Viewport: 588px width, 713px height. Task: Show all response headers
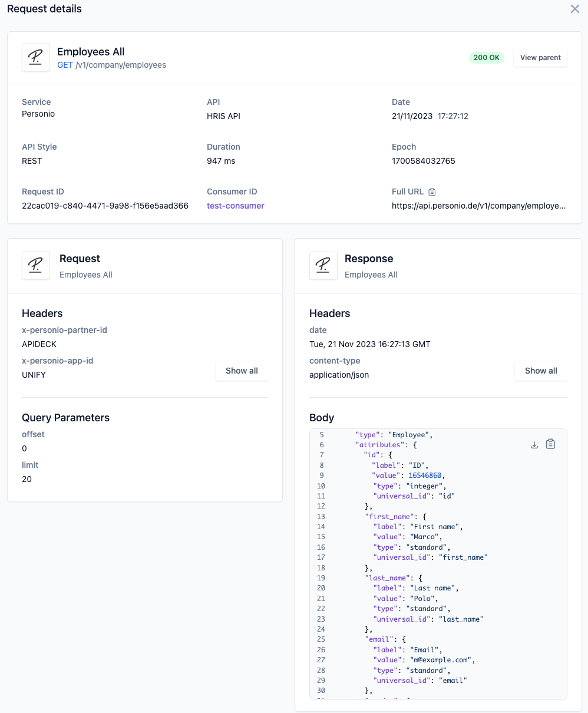click(x=541, y=371)
